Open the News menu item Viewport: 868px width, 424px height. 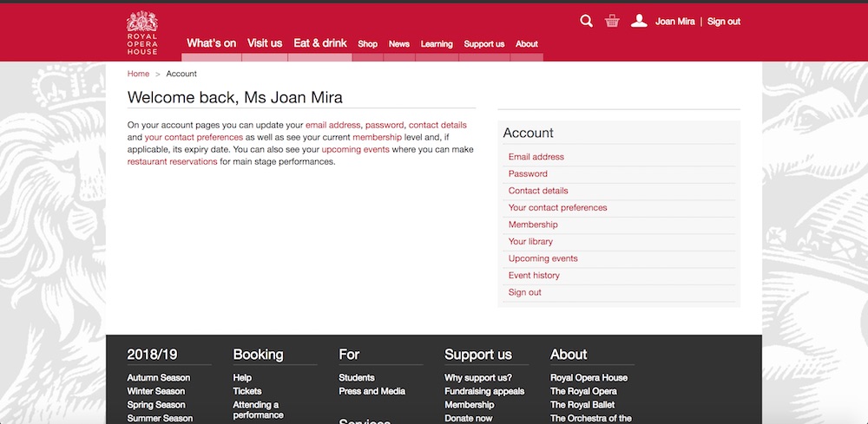(x=399, y=44)
